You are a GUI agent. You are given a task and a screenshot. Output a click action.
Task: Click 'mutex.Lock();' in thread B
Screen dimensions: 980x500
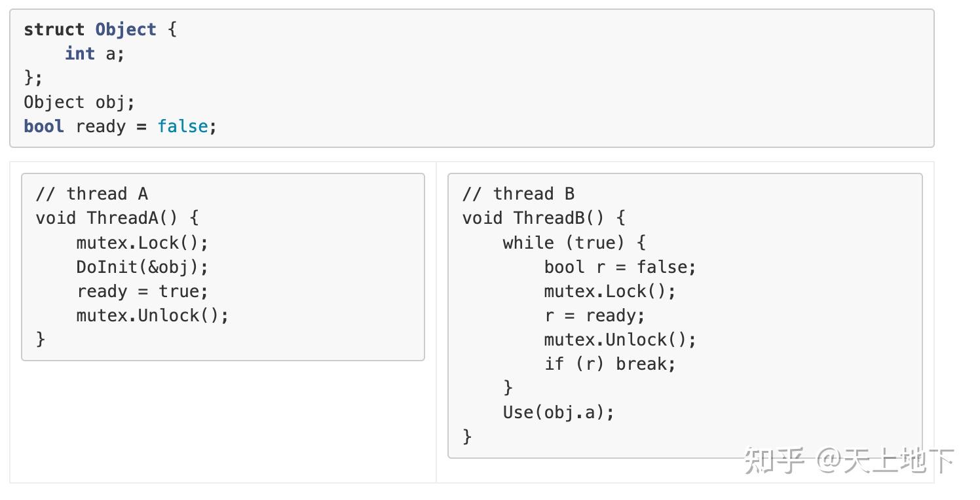609,291
